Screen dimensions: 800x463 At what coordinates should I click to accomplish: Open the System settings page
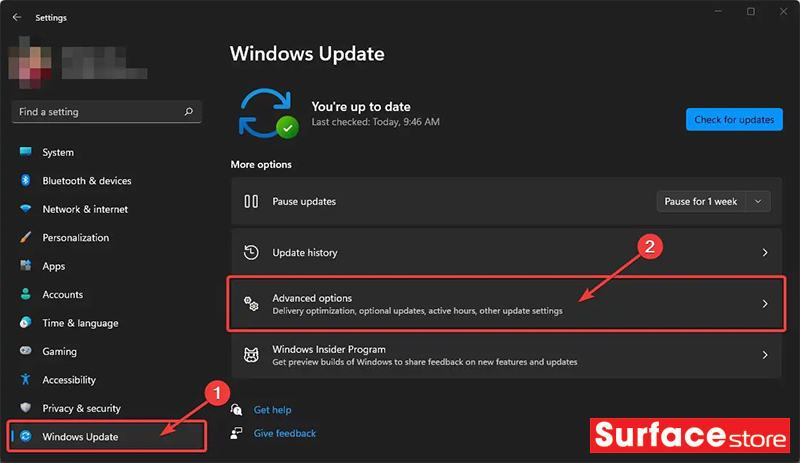(x=106, y=152)
